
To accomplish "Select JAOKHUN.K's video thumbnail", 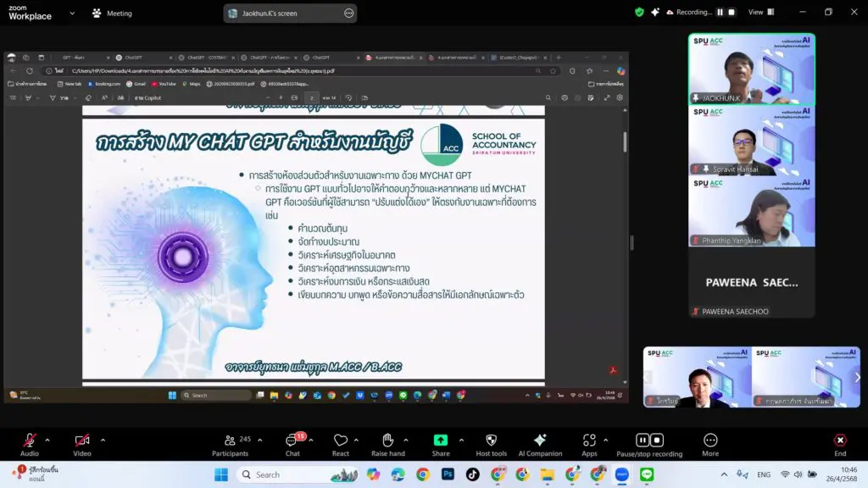I will (752, 69).
